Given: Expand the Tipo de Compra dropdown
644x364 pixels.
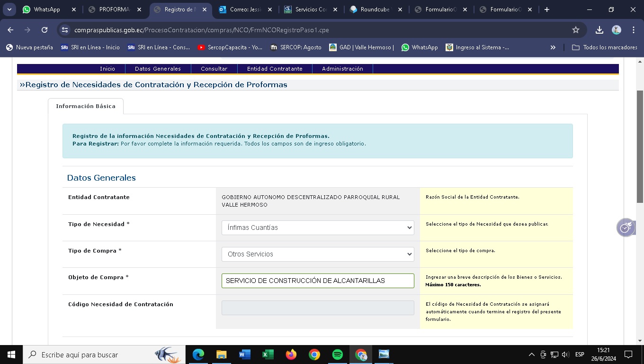Looking at the screenshot, I should (x=318, y=254).
